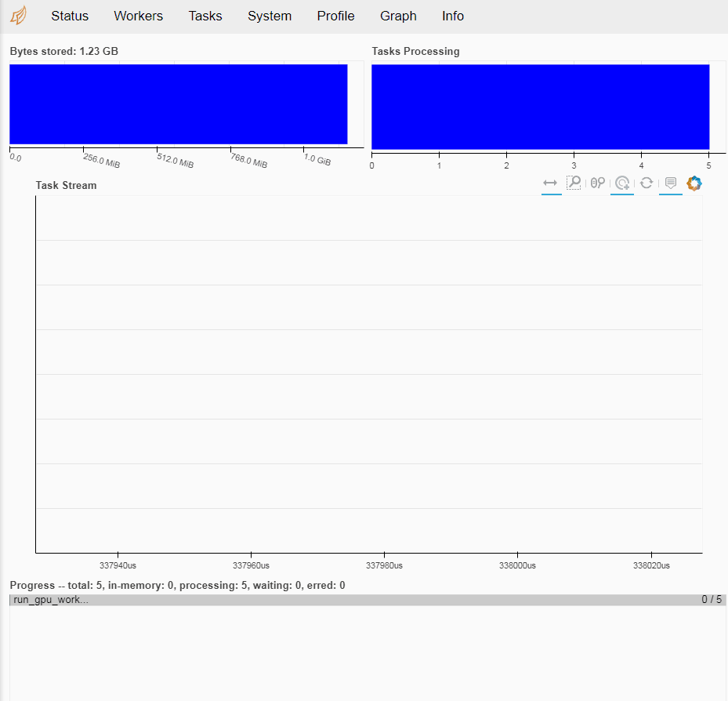Click the Dask logo icon

click(x=19, y=16)
